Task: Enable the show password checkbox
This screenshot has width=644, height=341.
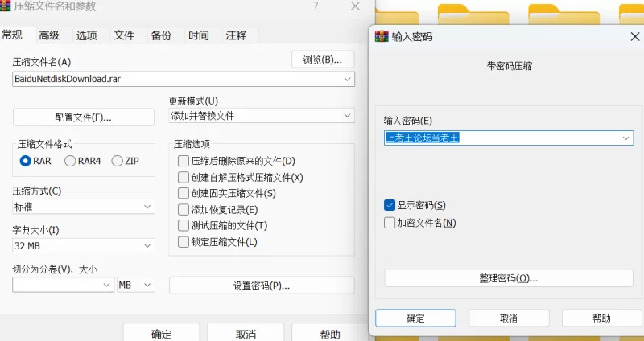Action: coord(390,205)
